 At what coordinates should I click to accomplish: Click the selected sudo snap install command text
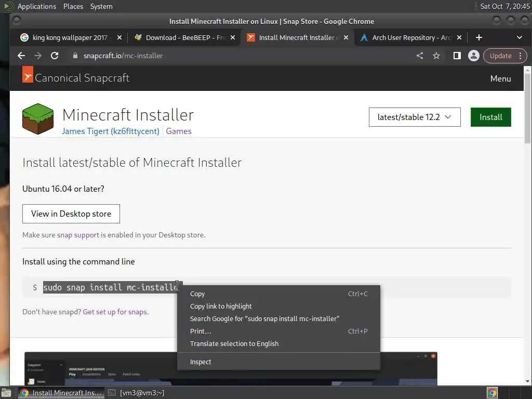coord(111,287)
